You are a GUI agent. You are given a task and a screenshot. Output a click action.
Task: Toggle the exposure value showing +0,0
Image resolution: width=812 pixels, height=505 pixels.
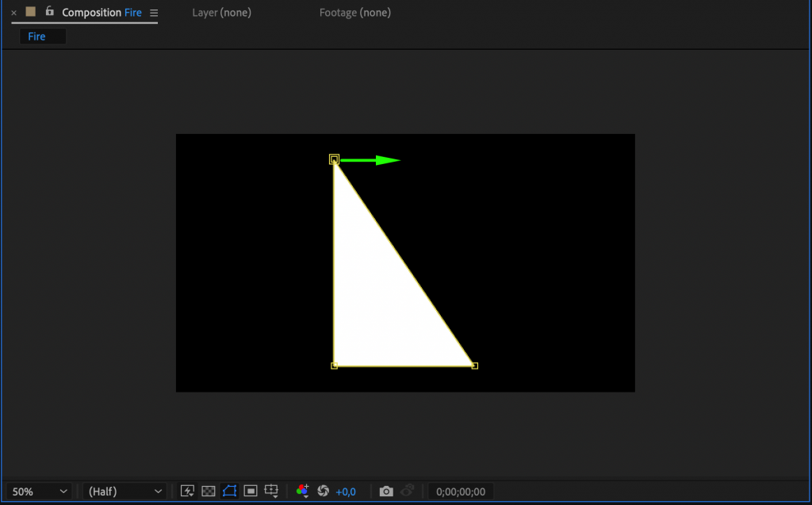[x=344, y=491]
